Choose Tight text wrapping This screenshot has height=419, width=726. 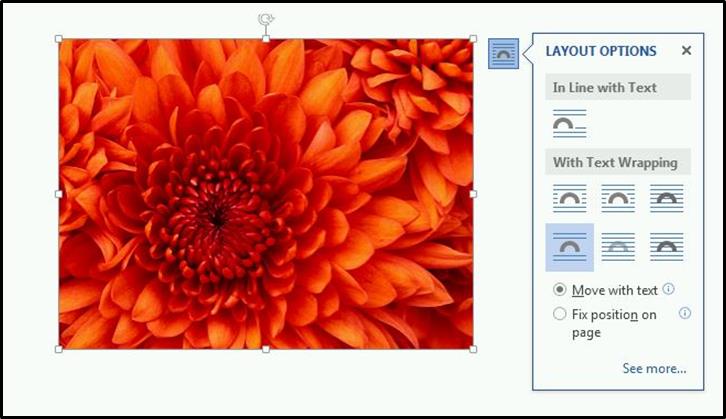[618, 198]
